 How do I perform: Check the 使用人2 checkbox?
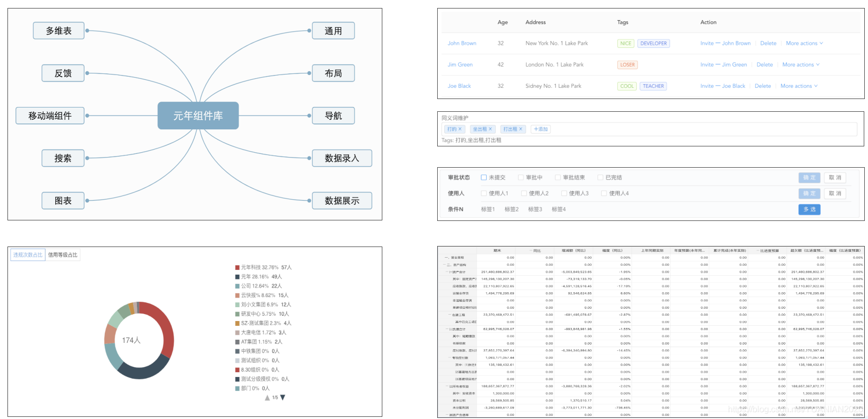click(x=524, y=194)
